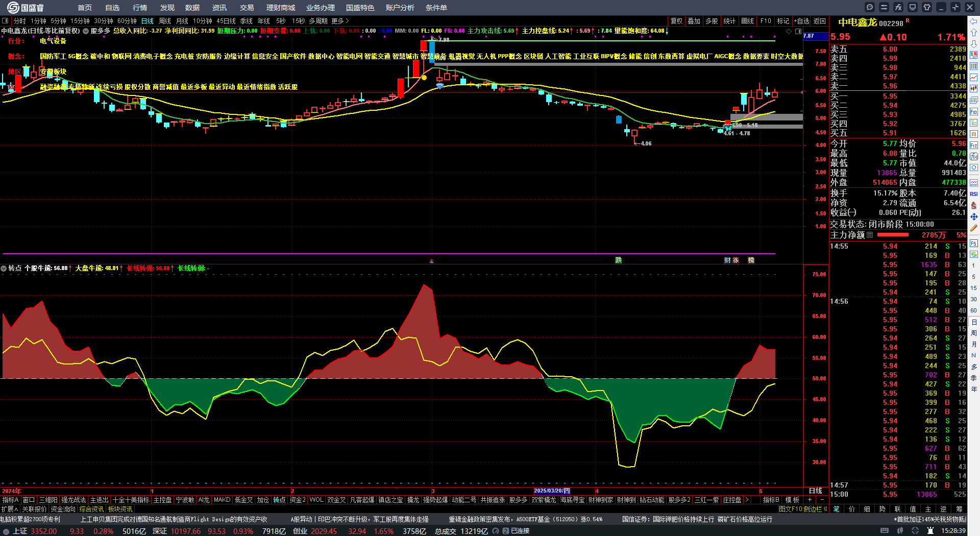
Task: Open the f(x) formula sidebar icon
Action: click(974, 157)
